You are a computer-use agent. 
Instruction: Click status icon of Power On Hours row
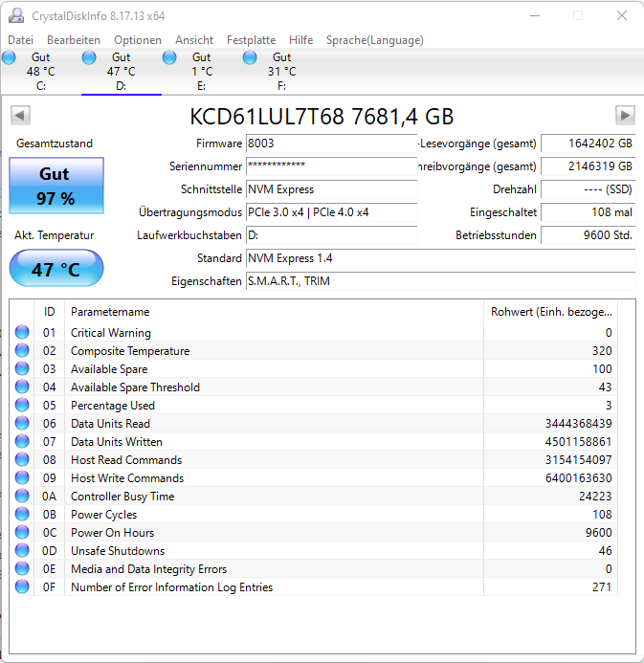(22, 532)
